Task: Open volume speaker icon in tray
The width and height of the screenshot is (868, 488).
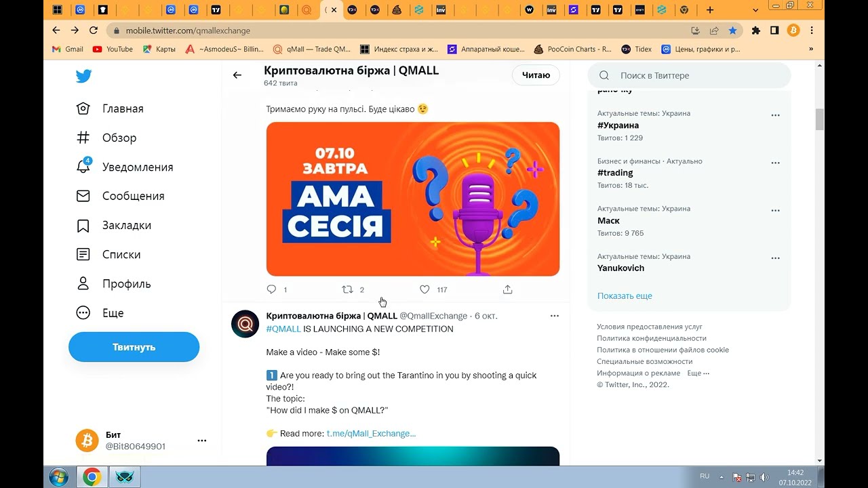Action: [766, 477]
